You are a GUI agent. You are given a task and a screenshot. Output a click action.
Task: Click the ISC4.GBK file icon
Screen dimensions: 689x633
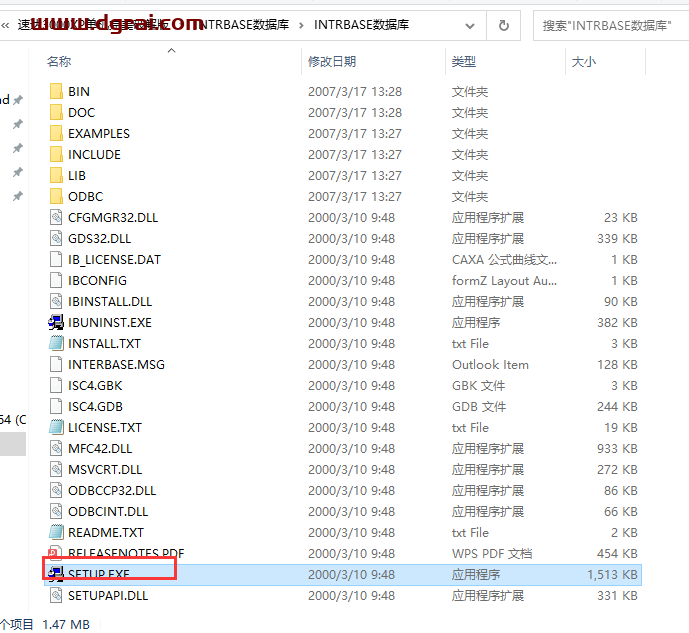pyautogui.click(x=56, y=386)
